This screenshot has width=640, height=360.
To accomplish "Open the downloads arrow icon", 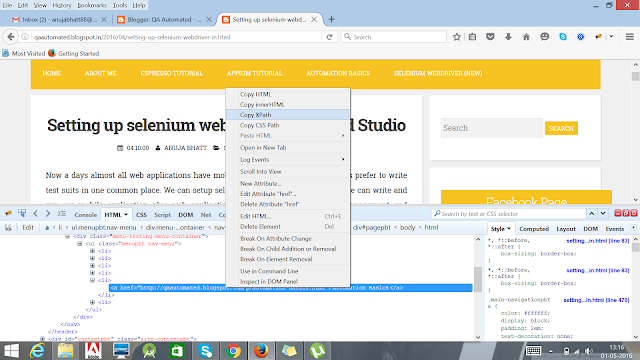I will click(x=508, y=37).
